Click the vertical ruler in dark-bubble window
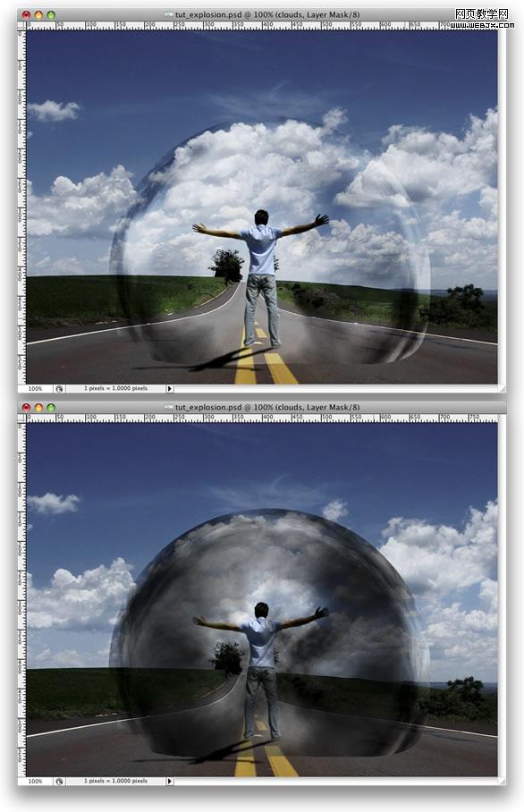Viewport: 524px width, 812px height. pos(21,599)
